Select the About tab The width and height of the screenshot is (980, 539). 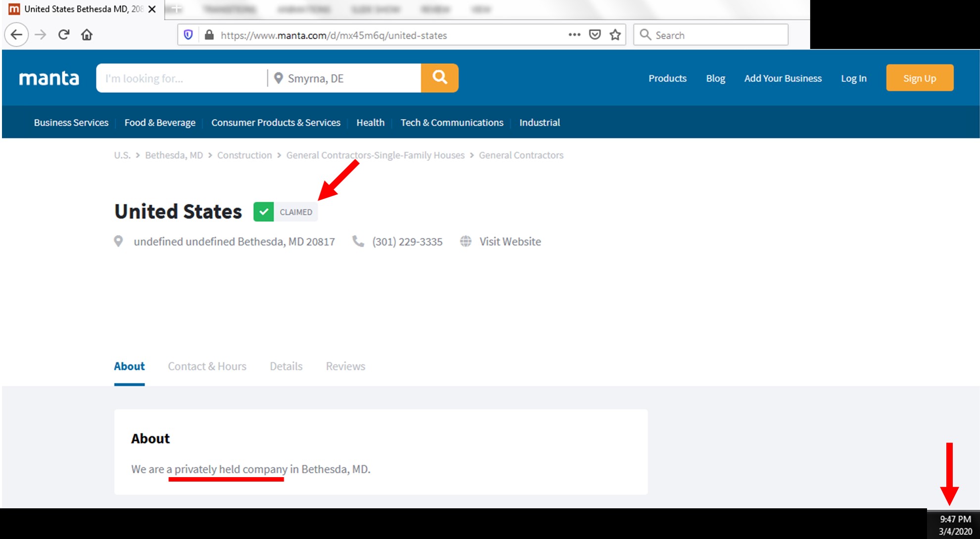[x=129, y=366]
